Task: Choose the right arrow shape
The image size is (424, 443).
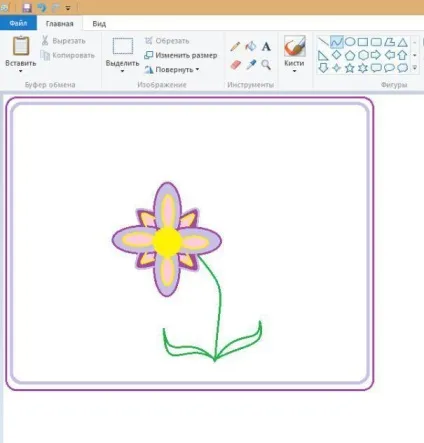Action: 376,55
